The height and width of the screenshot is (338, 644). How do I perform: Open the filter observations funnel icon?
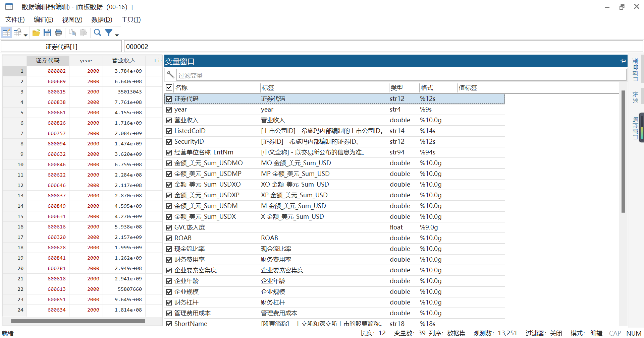[x=109, y=32]
